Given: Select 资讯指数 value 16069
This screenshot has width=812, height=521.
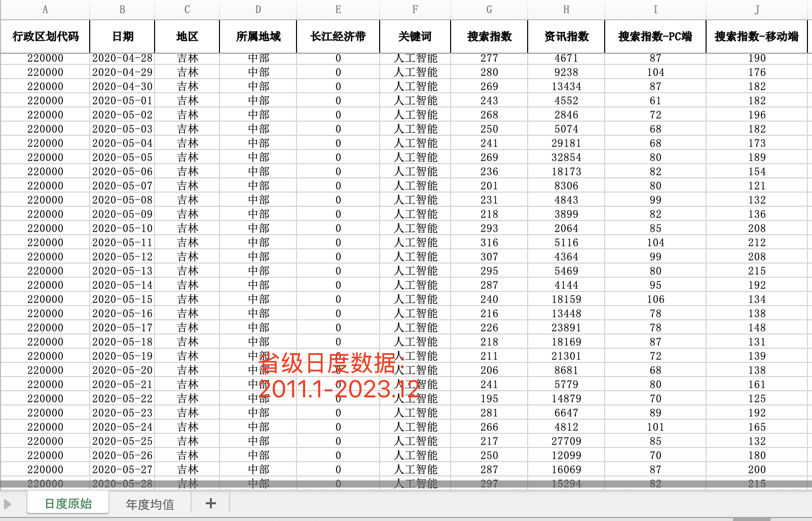Looking at the screenshot, I should (566, 469).
